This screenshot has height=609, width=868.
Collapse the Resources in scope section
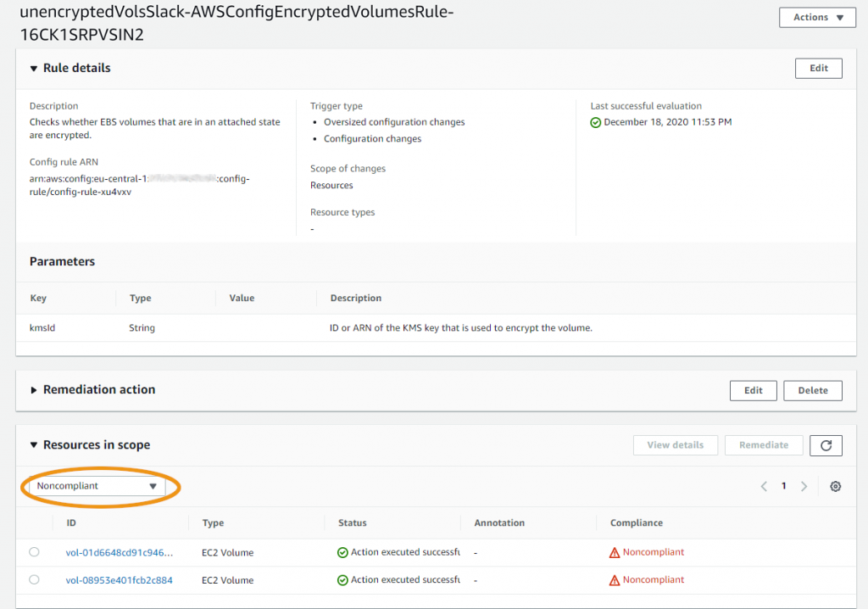[32, 444]
